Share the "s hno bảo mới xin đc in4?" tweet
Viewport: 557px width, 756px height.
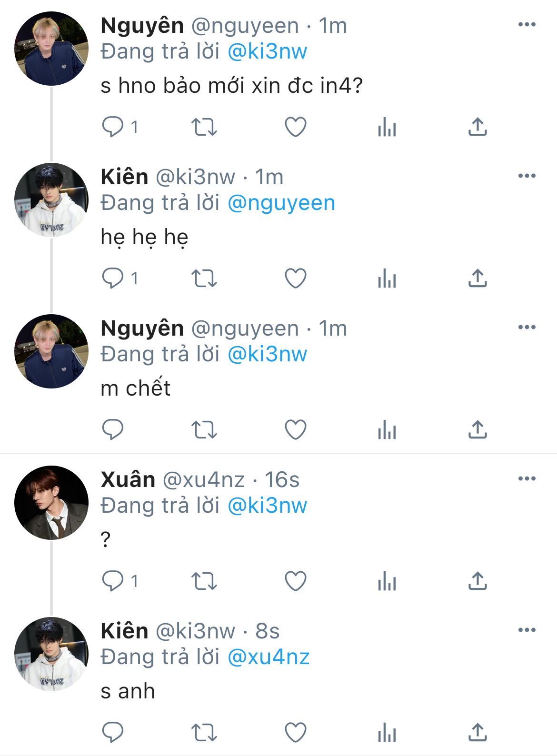tap(477, 127)
